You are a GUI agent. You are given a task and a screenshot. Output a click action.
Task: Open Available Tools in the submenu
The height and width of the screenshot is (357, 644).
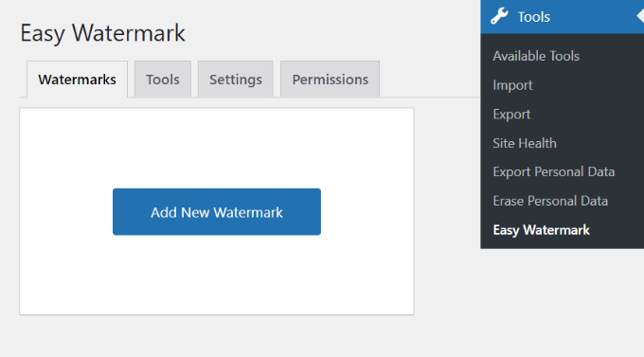536,56
